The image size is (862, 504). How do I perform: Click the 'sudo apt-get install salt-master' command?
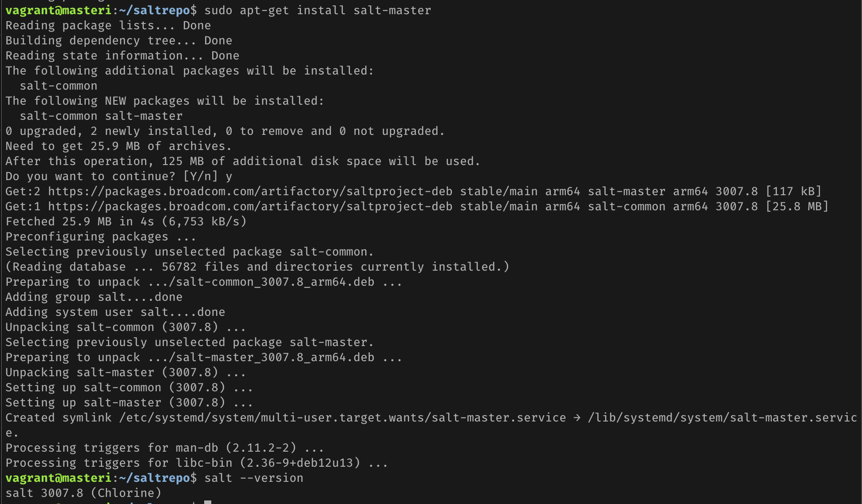coord(317,11)
